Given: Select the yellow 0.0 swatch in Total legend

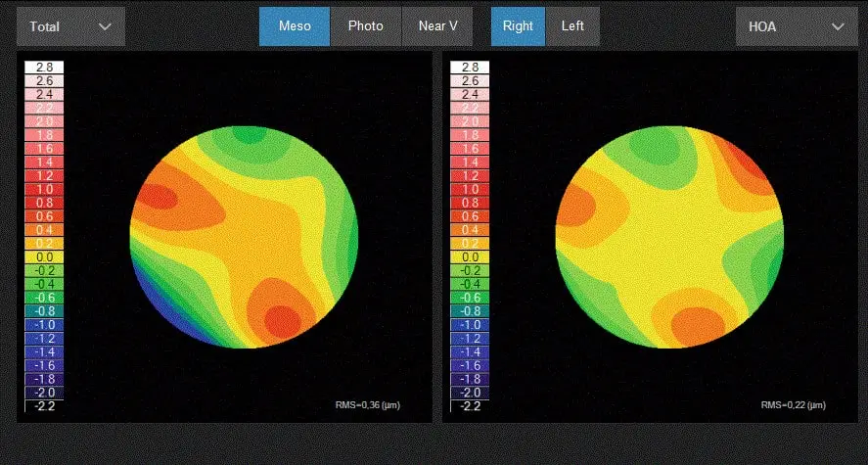Looking at the screenshot, I should tap(44, 256).
